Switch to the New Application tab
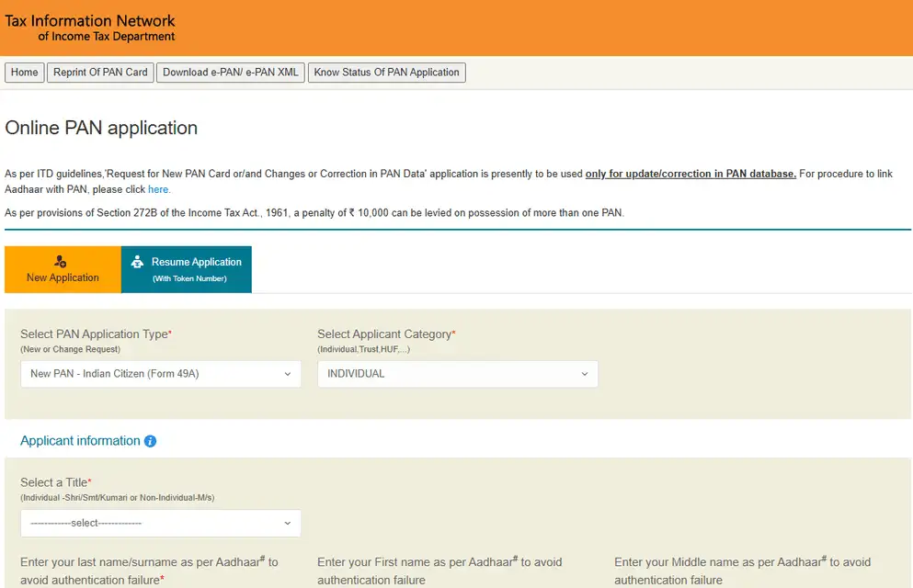The width and height of the screenshot is (913, 588). pos(63,269)
